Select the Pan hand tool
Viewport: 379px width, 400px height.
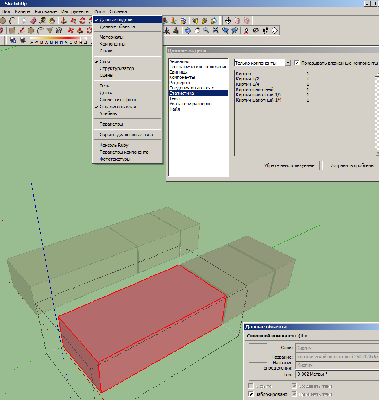click(x=197, y=31)
